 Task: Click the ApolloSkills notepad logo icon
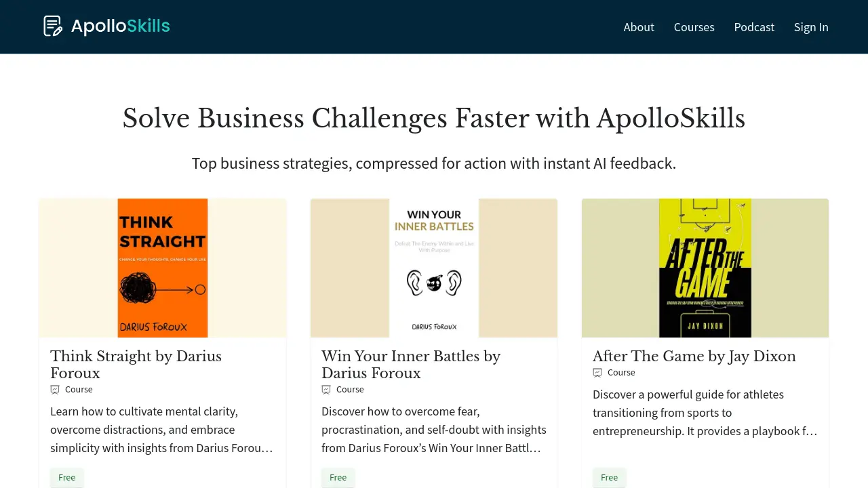(53, 26)
